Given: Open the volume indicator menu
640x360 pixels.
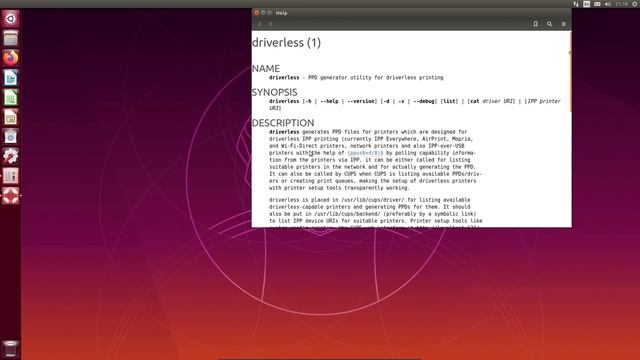Looking at the screenshot, I should click(x=608, y=4).
